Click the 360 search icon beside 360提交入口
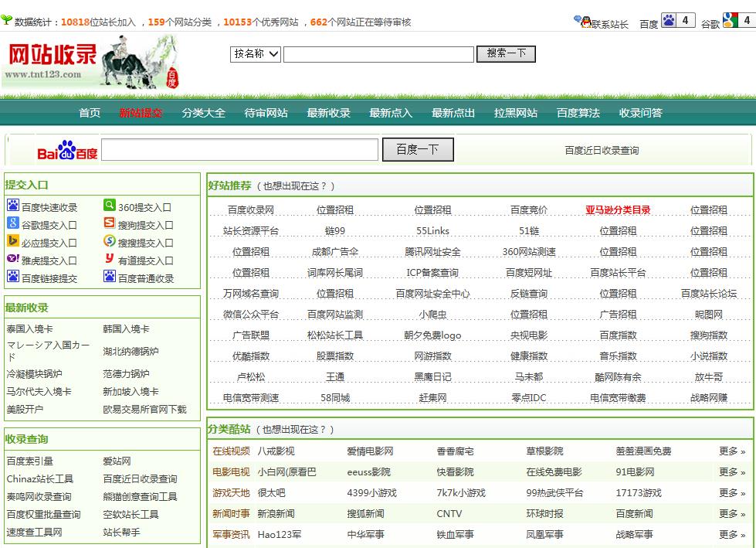756x548 pixels. point(110,206)
